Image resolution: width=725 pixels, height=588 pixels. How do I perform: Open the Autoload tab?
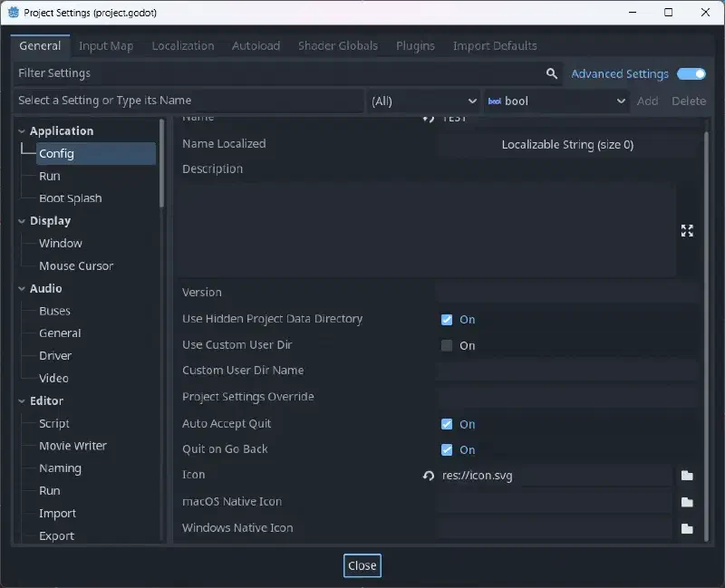[256, 46]
